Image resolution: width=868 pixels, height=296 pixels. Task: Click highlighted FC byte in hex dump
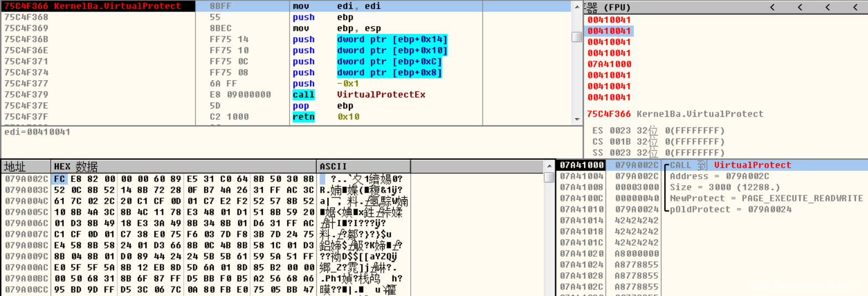coord(58,179)
